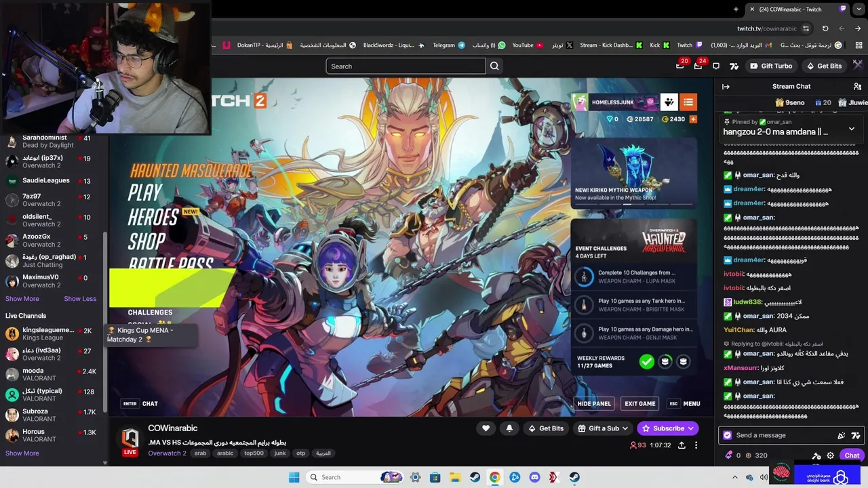Click the orange list icon in game menu
The image size is (868, 488).
click(688, 102)
